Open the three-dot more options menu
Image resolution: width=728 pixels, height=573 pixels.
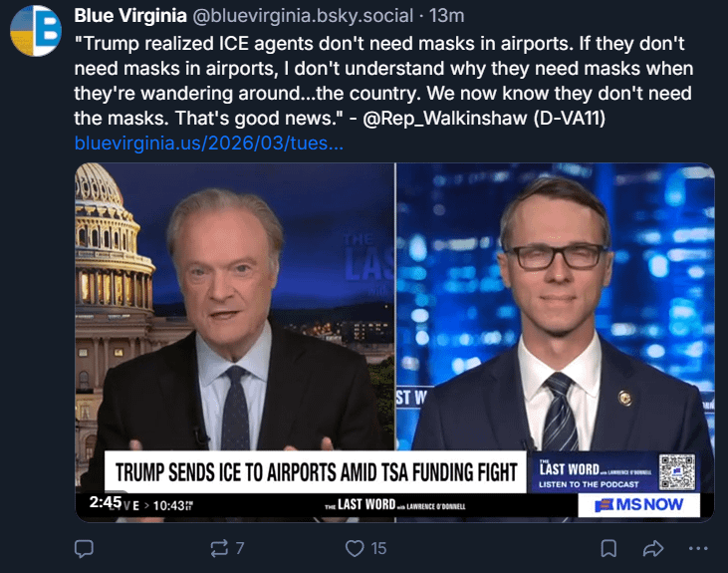pos(698,548)
